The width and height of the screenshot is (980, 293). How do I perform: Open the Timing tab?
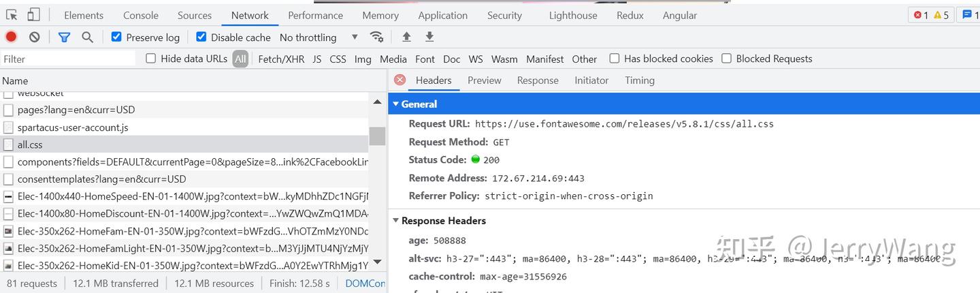coord(639,80)
